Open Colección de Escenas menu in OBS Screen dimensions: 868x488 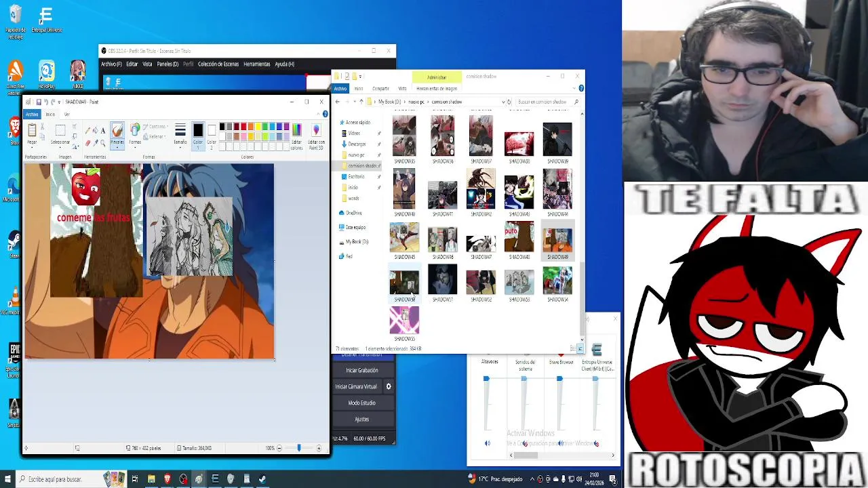[x=218, y=64]
